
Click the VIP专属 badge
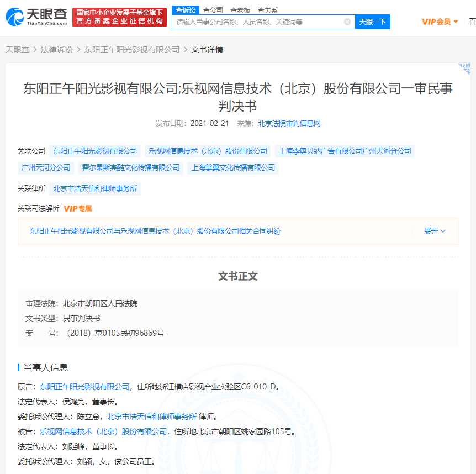pos(77,209)
